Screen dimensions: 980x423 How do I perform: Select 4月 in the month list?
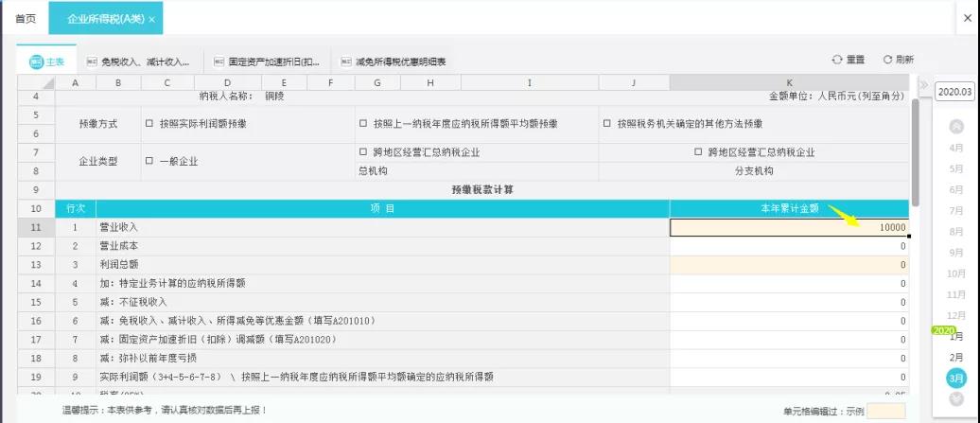click(x=956, y=148)
